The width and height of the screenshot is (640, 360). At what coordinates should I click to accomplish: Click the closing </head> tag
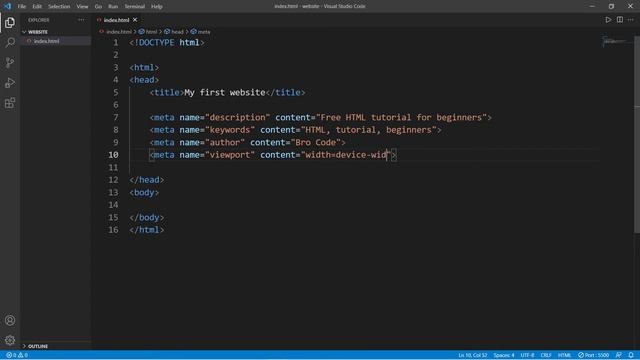[x=147, y=180]
